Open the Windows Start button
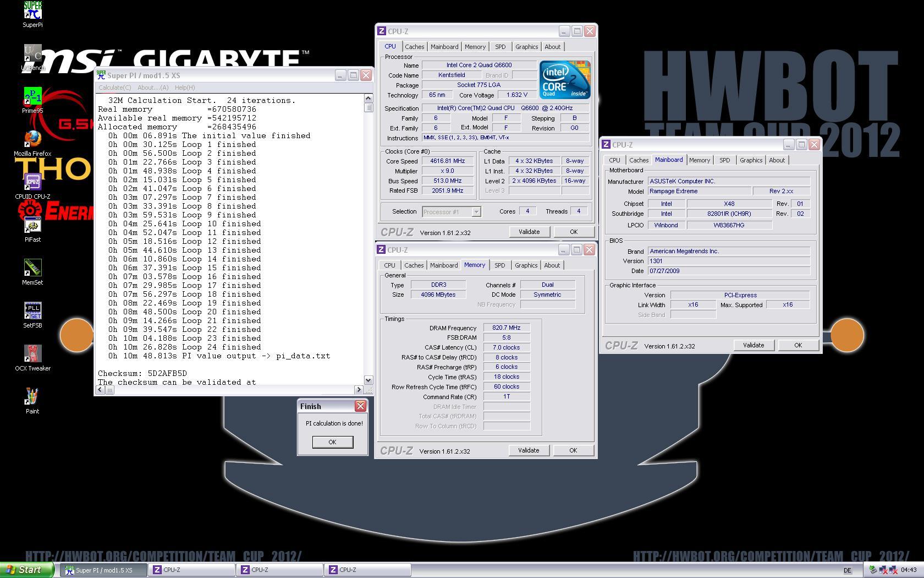Screen dimensions: 924x578 point(27,570)
